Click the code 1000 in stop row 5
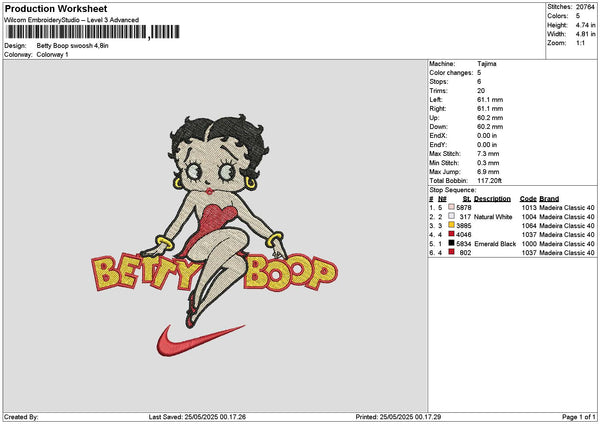 (x=529, y=244)
